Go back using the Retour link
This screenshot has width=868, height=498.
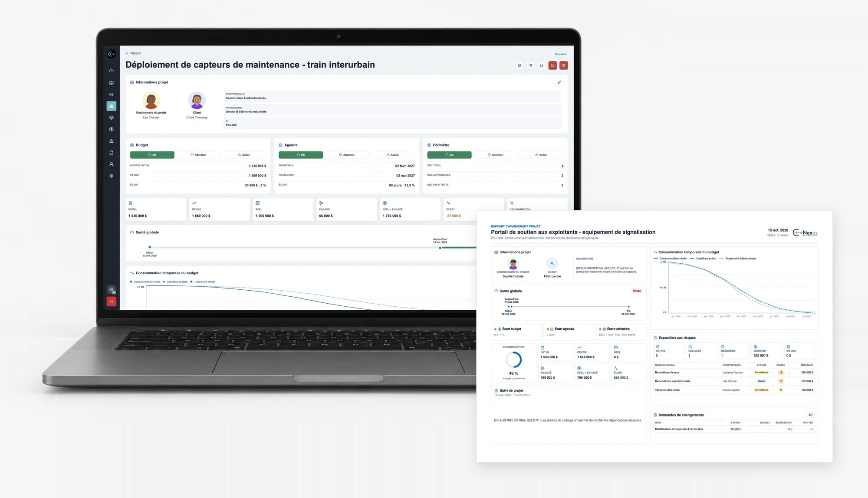click(133, 53)
